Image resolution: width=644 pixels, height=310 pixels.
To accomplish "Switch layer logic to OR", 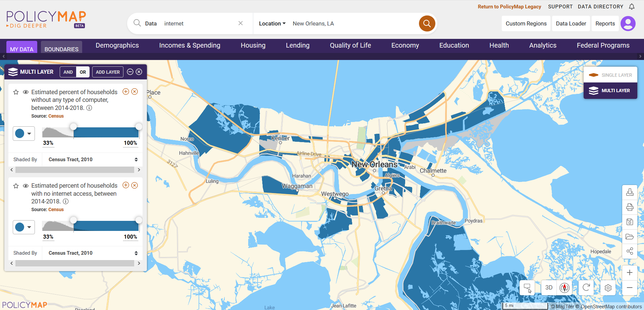I will tap(83, 72).
